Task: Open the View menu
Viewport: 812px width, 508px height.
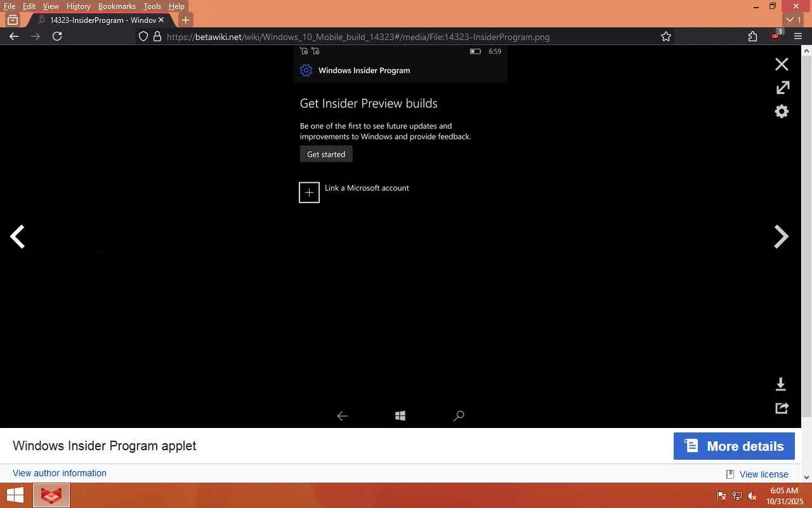Action: click(x=51, y=6)
